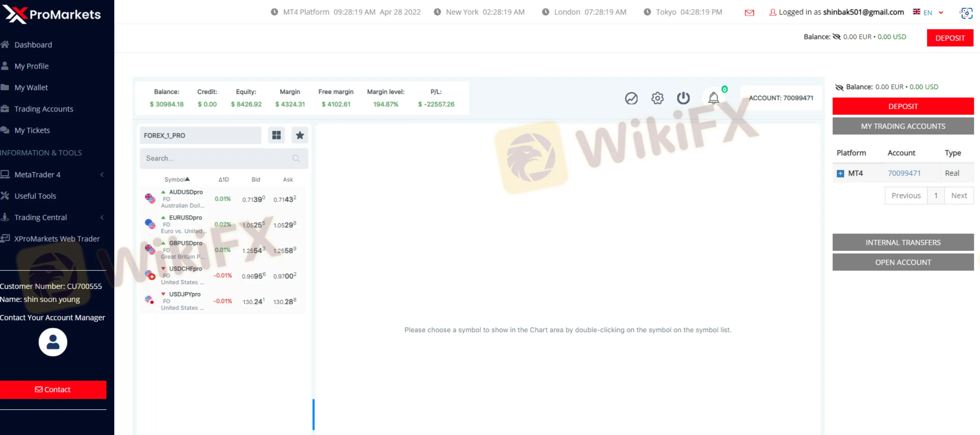Click the XProMarkets logo
Viewport: 980px width, 435px height.
pyautogui.click(x=52, y=14)
